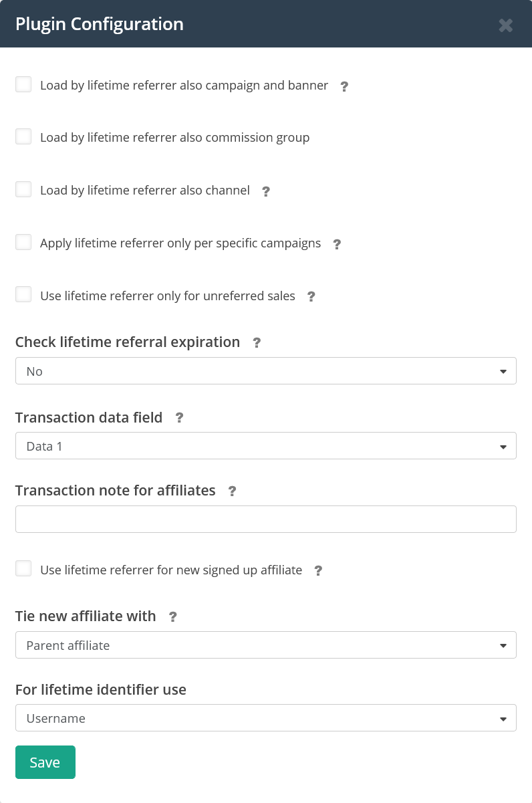Click help icon for Transaction note for affiliates
This screenshot has height=803, width=532.
(x=232, y=491)
